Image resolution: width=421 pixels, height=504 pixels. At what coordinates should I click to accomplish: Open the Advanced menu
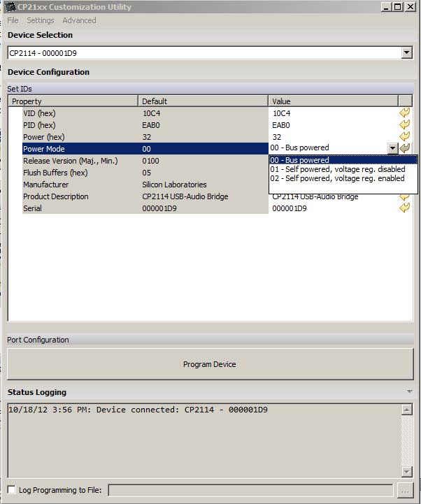(79, 20)
